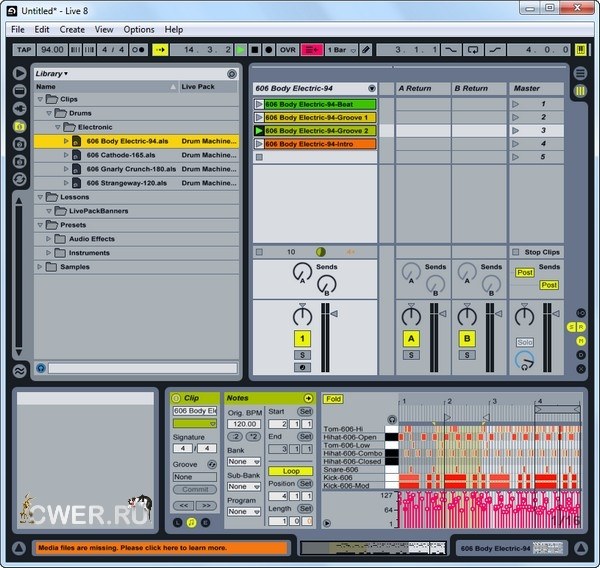Click the TAP tempo button
Viewport: 600px width, 568px height.
pos(25,49)
